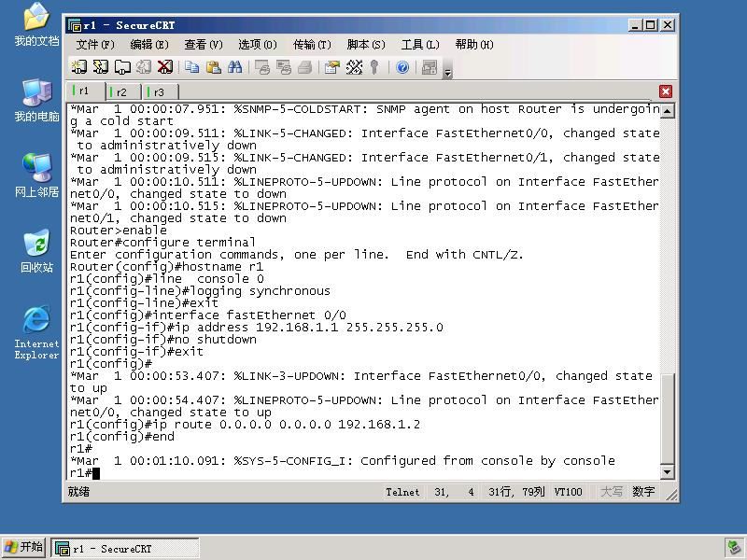Switch to the r1 session tab
The height and width of the screenshot is (560, 747).
coord(85,91)
